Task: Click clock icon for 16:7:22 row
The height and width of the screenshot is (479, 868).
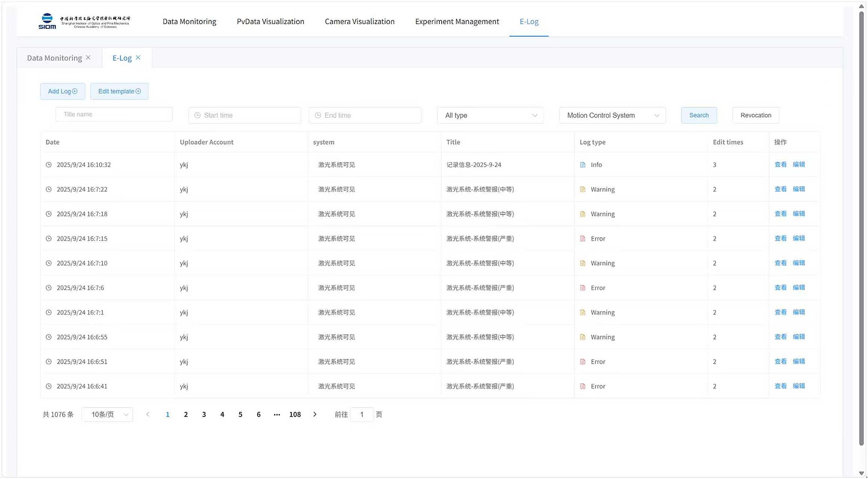Action: 49,190
